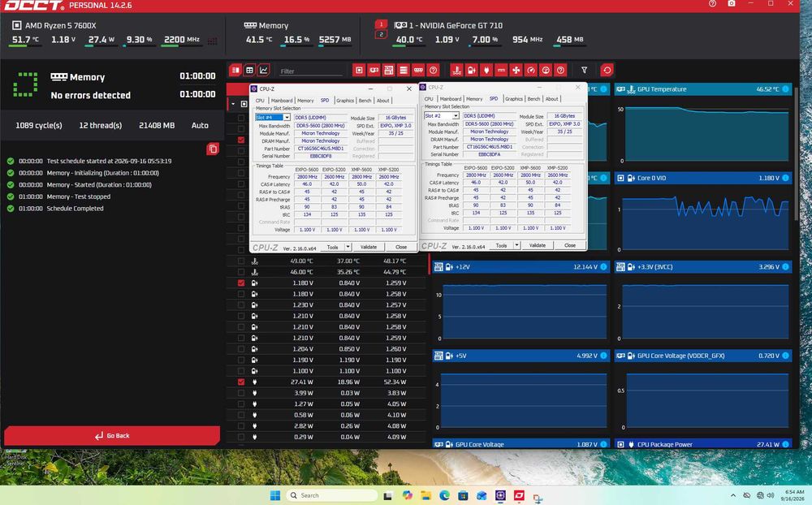Toggle the temperature sensor filter icon
Viewport: 812px width, 505px height.
click(456, 70)
